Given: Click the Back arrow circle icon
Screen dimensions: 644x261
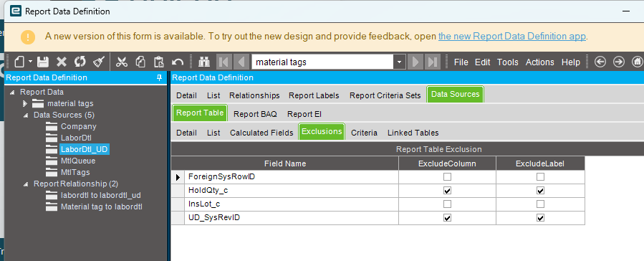Looking at the screenshot, I should 600,62.
